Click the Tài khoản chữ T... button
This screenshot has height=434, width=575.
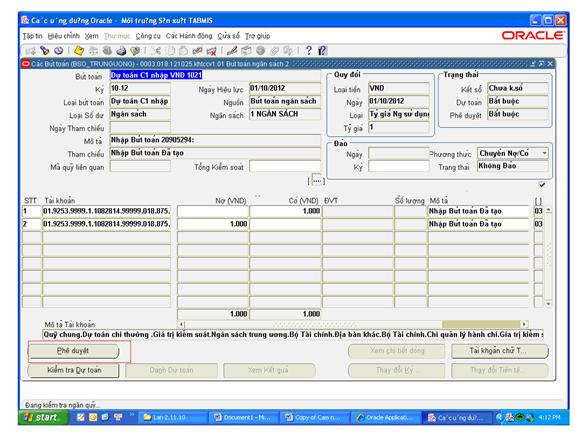[x=500, y=351]
